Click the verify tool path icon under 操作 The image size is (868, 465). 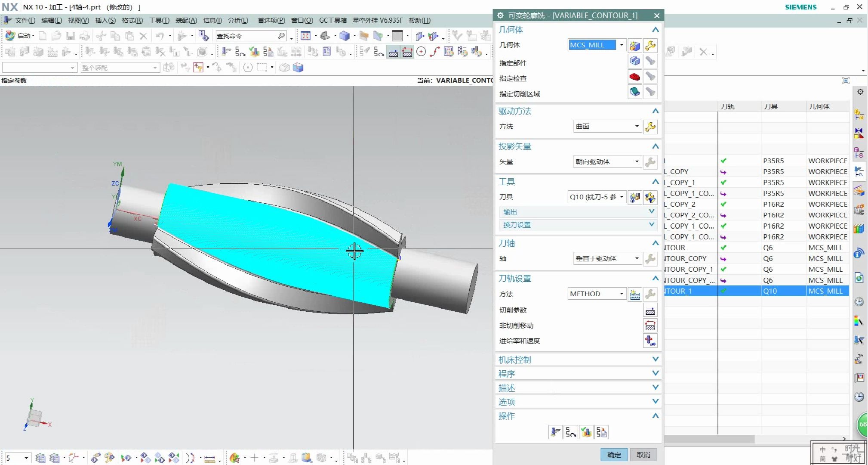pos(586,432)
